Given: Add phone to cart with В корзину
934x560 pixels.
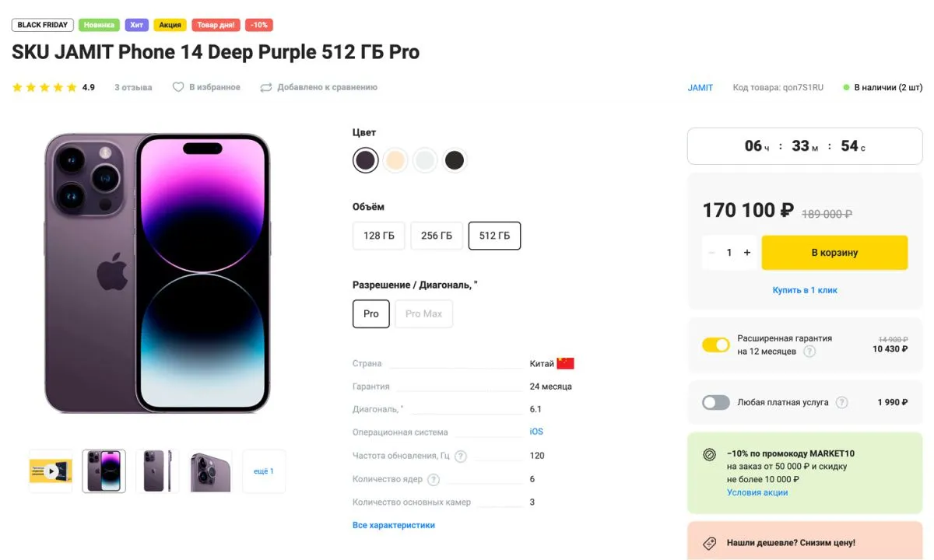Looking at the screenshot, I should (x=834, y=253).
